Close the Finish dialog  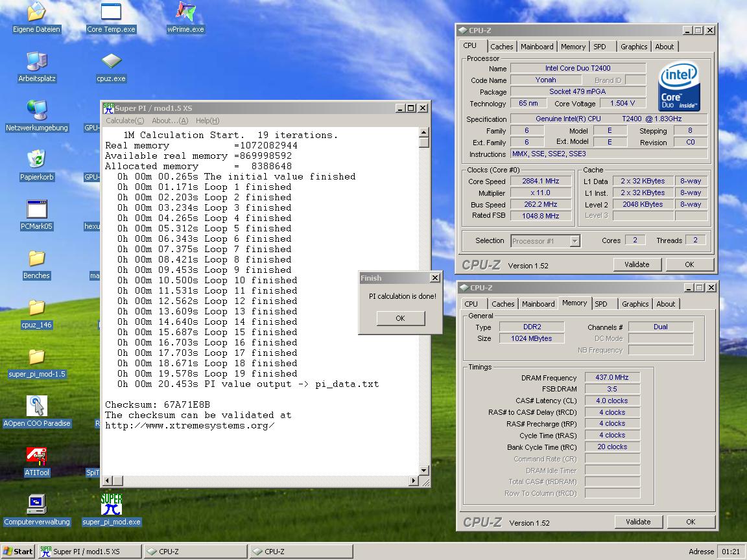click(435, 277)
